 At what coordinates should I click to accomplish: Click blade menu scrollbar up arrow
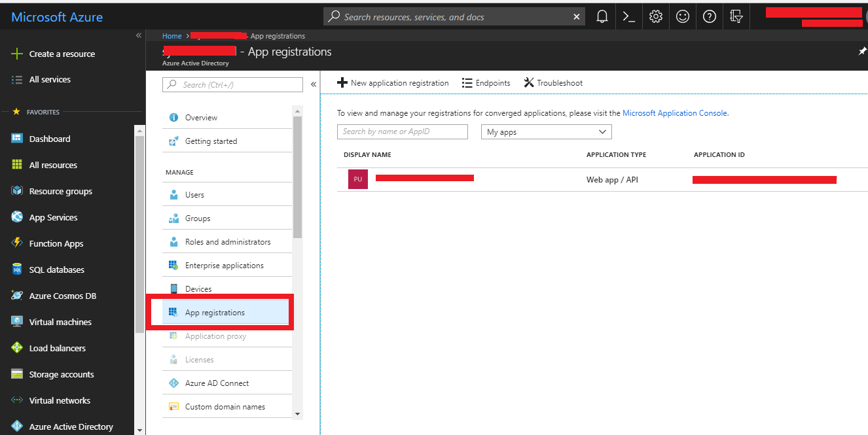pyautogui.click(x=298, y=111)
